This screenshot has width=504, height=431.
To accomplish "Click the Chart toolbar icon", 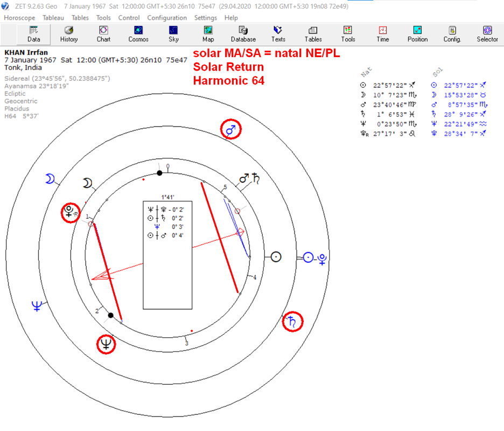I will point(103,34).
